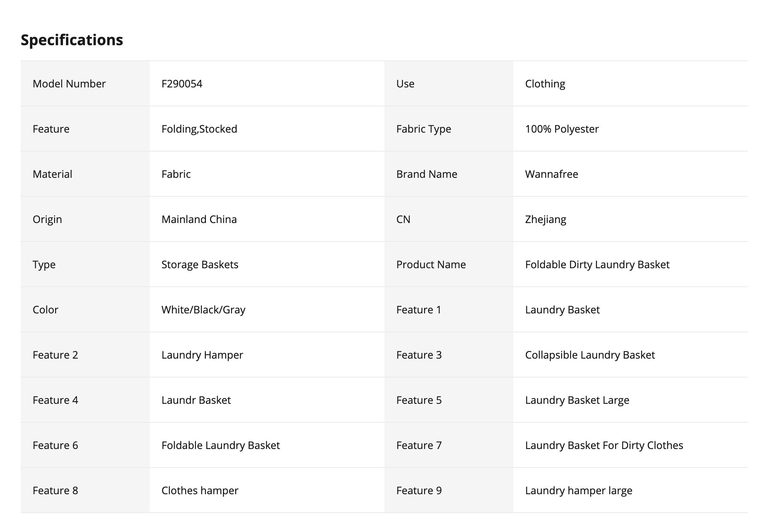Click the Mainland China origin value

[x=199, y=219]
